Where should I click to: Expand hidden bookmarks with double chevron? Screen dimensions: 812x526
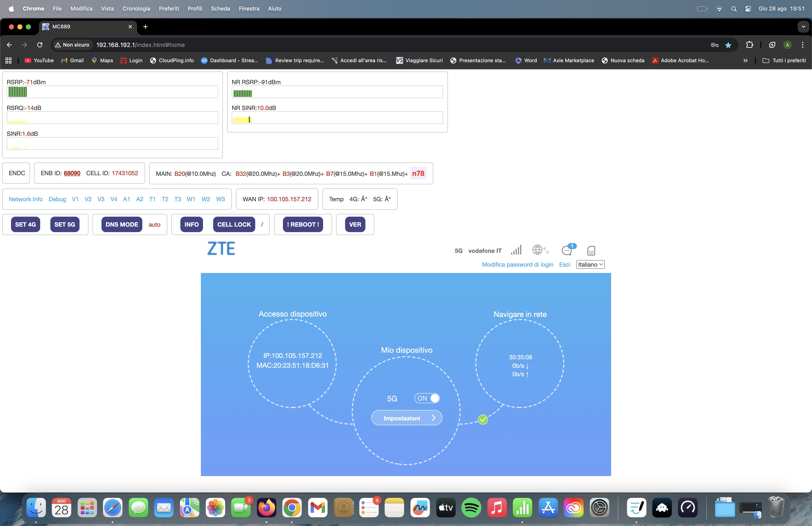click(745, 61)
